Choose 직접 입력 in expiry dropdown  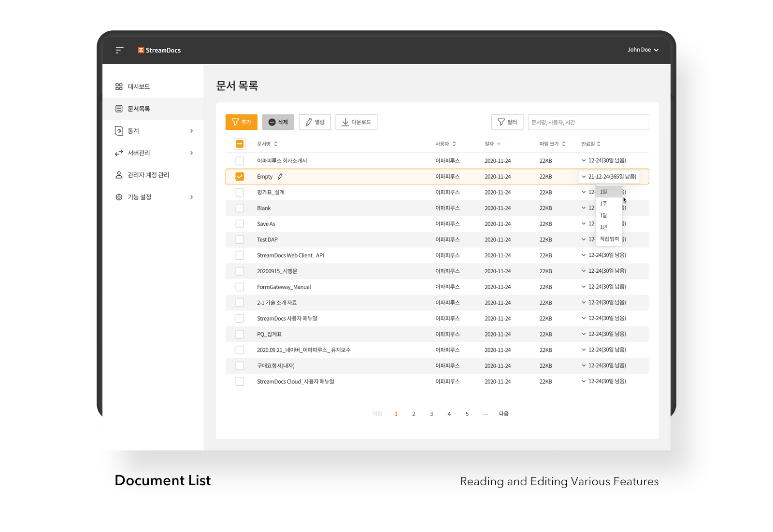click(x=609, y=239)
